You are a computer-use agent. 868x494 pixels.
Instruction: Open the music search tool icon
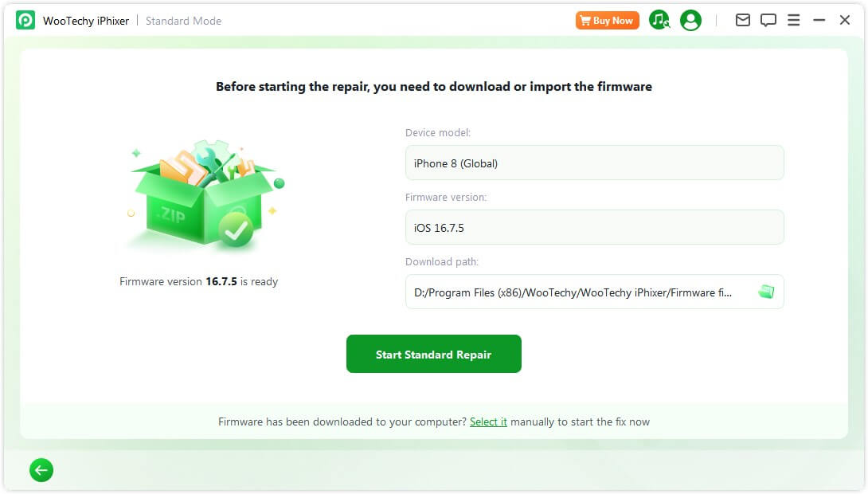click(x=659, y=21)
